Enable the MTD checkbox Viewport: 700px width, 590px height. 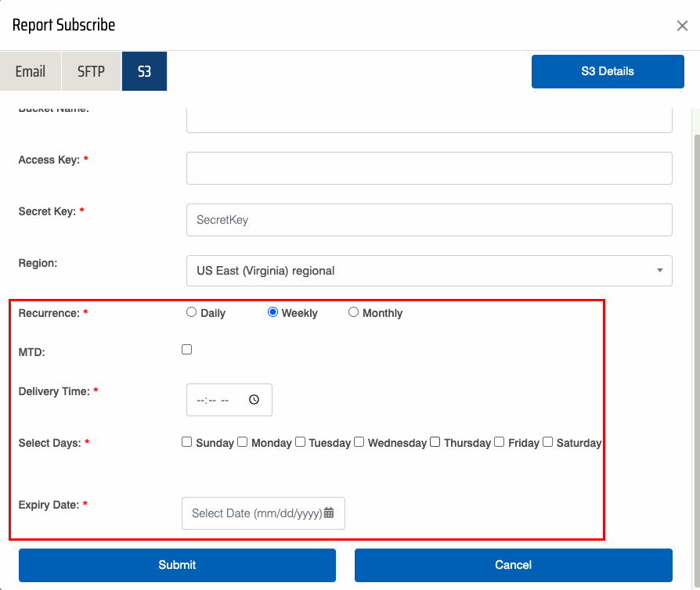pyautogui.click(x=186, y=350)
